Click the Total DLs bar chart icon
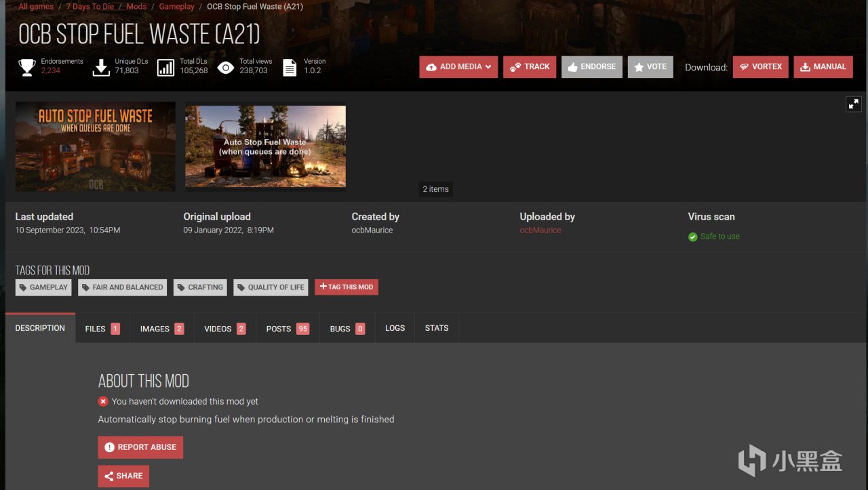 point(166,67)
